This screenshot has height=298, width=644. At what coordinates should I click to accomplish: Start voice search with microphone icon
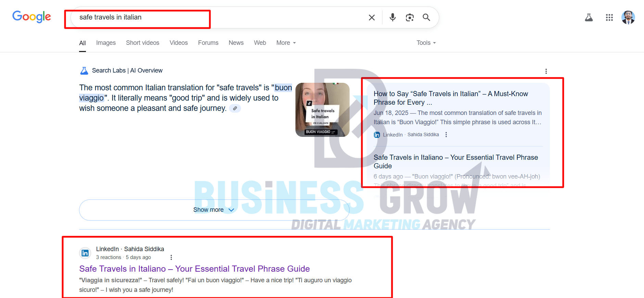pos(393,17)
